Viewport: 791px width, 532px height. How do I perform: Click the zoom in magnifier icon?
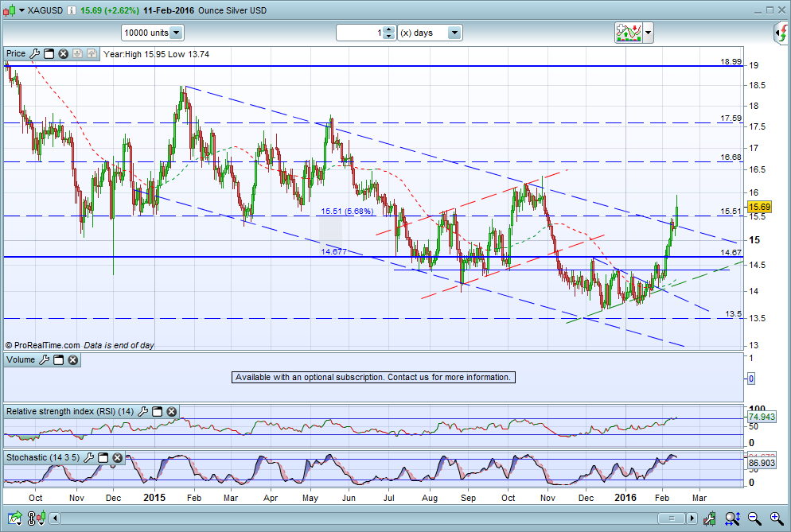[x=777, y=518]
